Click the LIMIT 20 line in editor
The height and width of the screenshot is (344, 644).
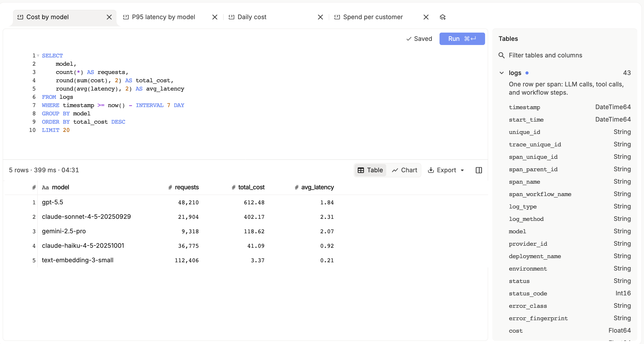56,130
